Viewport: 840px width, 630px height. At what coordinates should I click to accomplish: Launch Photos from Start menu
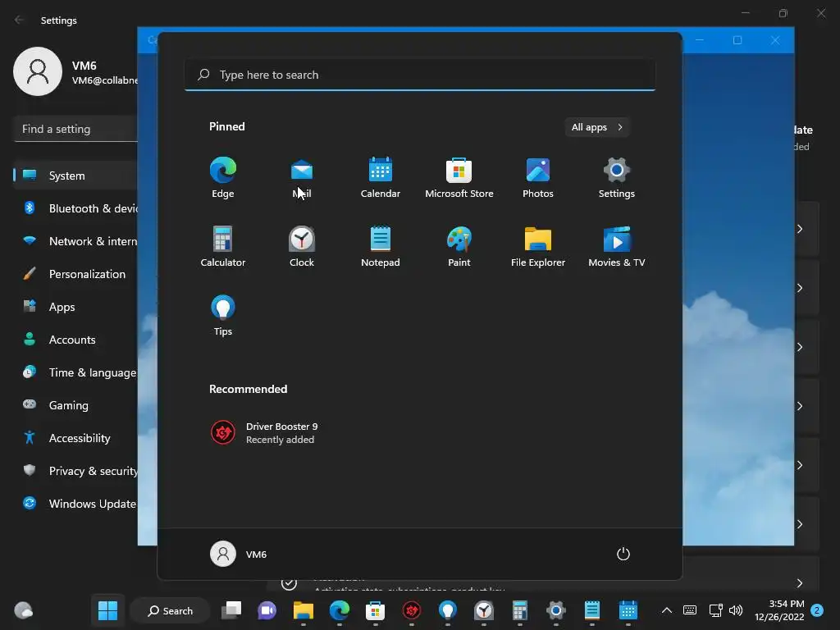pyautogui.click(x=538, y=178)
